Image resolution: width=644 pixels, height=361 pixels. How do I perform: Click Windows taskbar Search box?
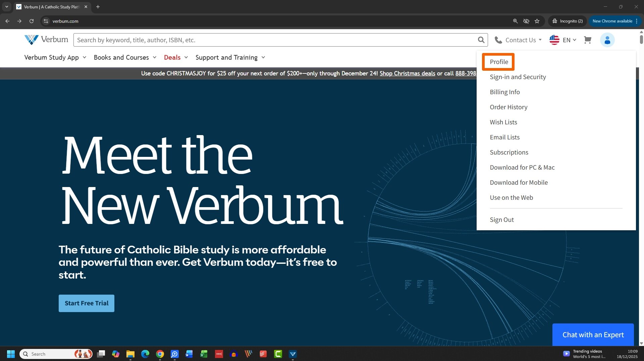56,354
